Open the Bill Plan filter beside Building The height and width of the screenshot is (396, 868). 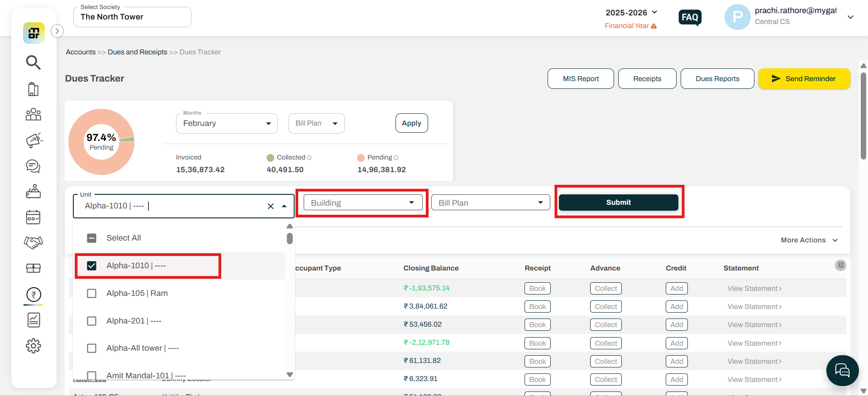[x=491, y=203]
